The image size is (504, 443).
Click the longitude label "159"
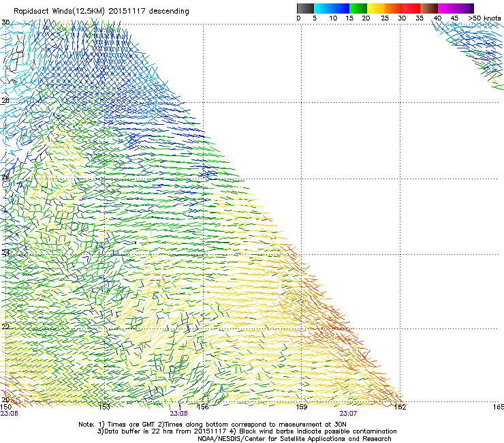tap(302, 407)
